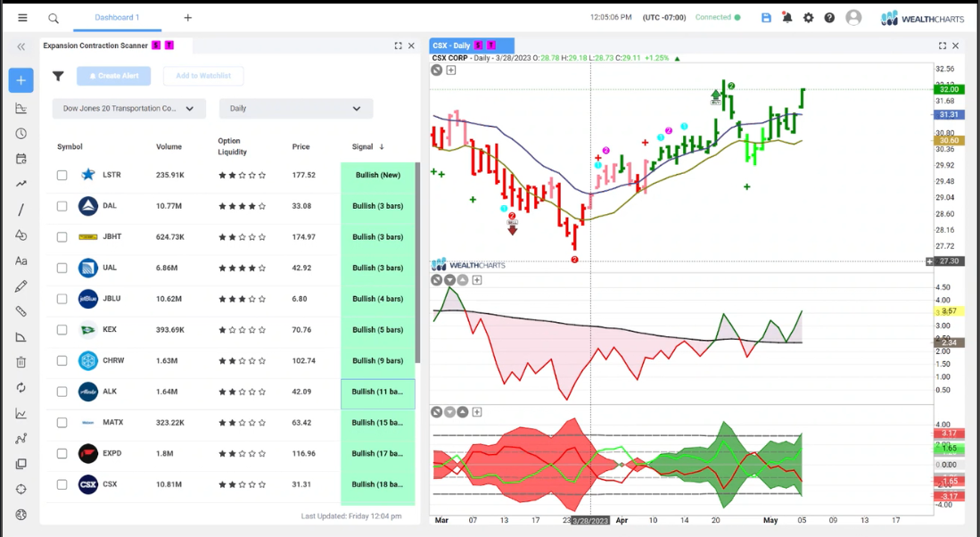Click the crosshair target sidebar icon
This screenshot has height=537, width=980.
point(21,490)
